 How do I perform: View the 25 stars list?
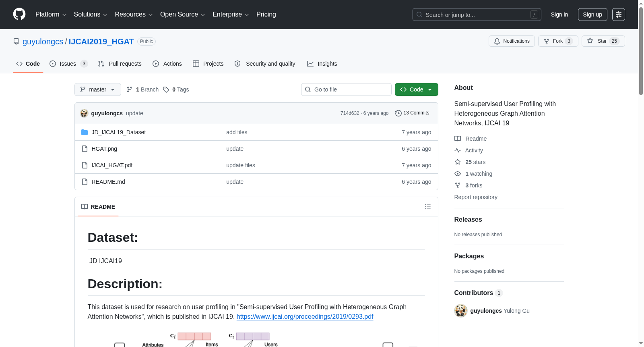click(x=470, y=162)
